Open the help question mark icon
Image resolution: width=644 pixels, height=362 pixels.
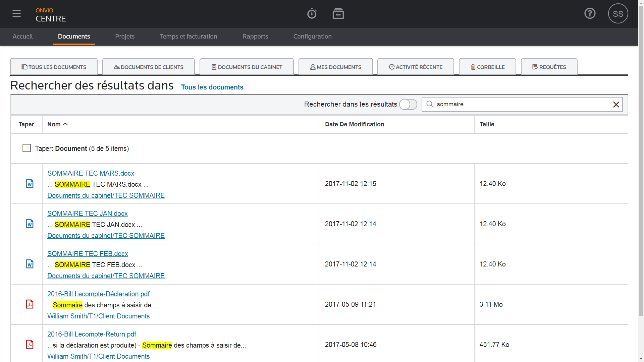coord(590,13)
